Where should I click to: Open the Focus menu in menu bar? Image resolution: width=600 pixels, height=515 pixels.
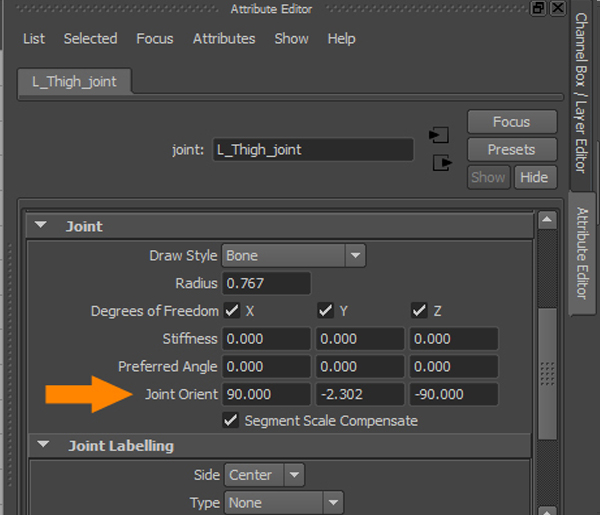coord(155,39)
